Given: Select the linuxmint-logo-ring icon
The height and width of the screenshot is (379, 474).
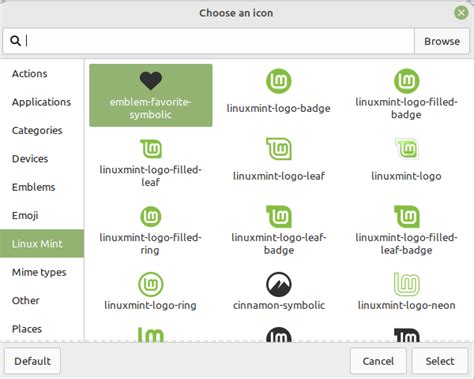Looking at the screenshot, I should [151, 284].
